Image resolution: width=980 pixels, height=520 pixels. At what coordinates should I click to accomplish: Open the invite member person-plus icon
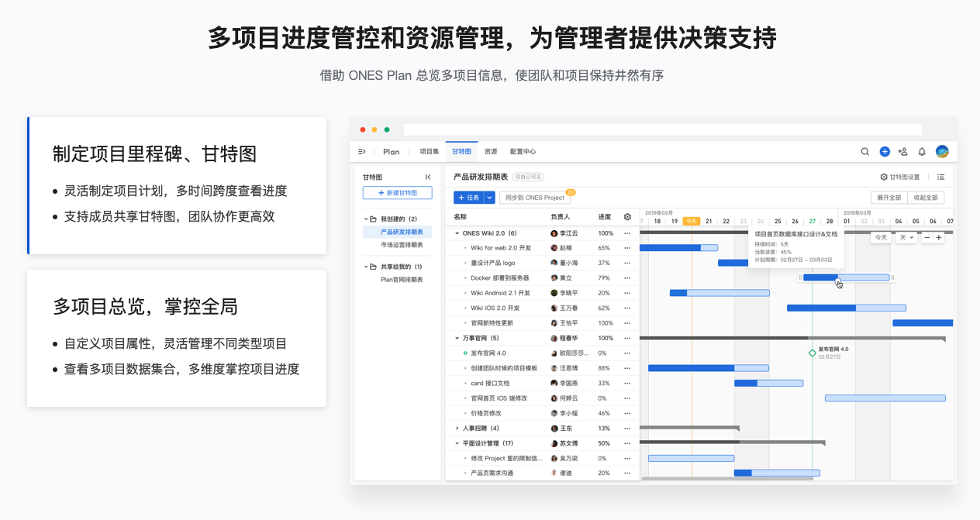(903, 152)
